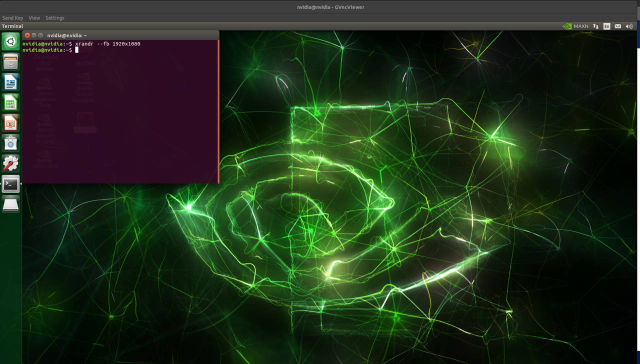
Task: Open the removable drive icon in launcher
Action: tap(10, 204)
